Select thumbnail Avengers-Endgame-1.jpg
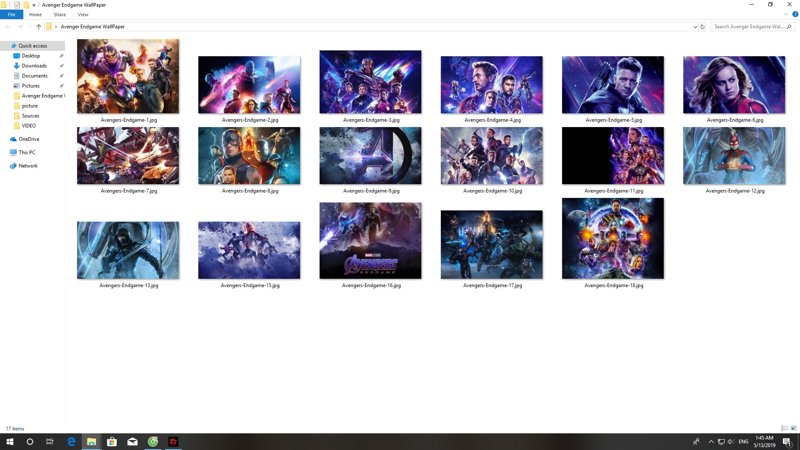The height and width of the screenshot is (450, 800). (128, 77)
